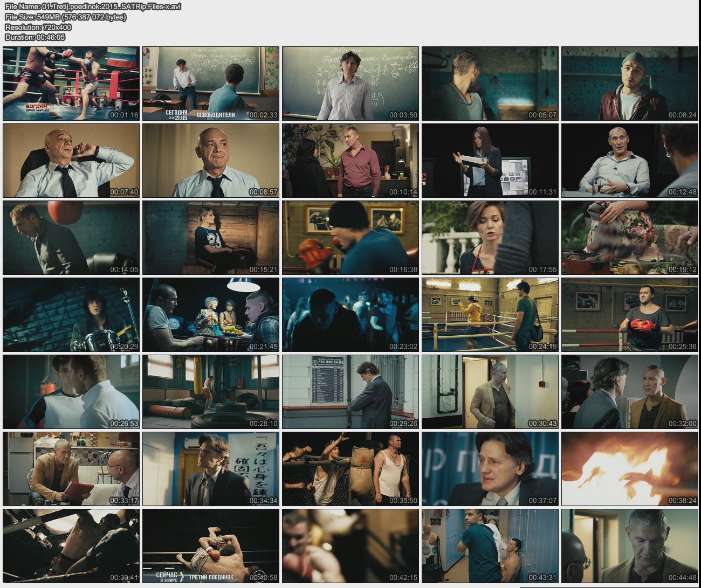Click the boxing ring thumbnail at 00:01:16
Screen dimensions: 701x588
(71, 84)
